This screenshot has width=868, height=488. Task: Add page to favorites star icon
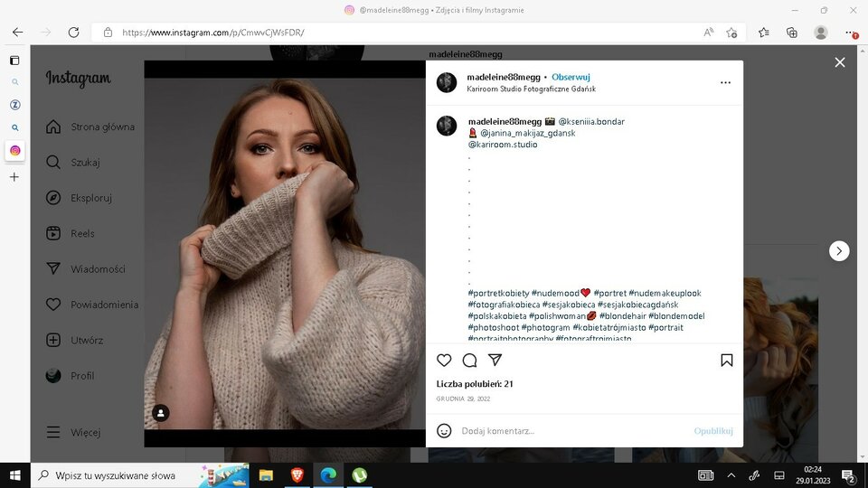(x=731, y=33)
